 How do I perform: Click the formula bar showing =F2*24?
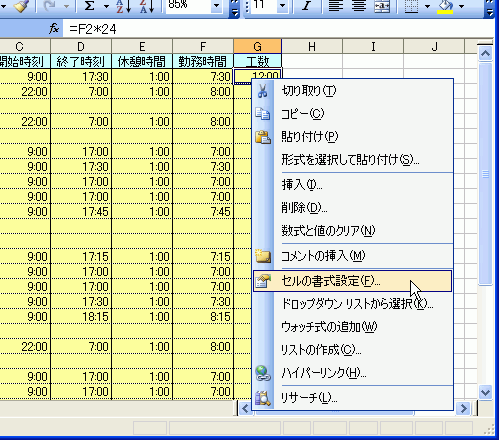(x=279, y=29)
